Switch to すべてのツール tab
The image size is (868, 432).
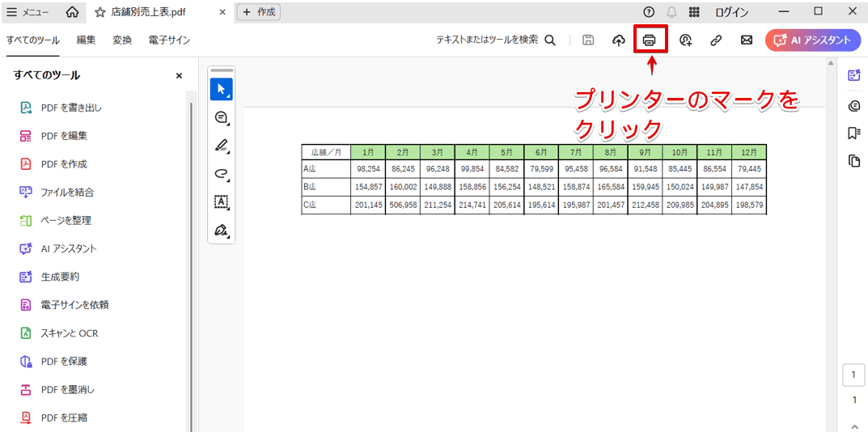point(33,40)
